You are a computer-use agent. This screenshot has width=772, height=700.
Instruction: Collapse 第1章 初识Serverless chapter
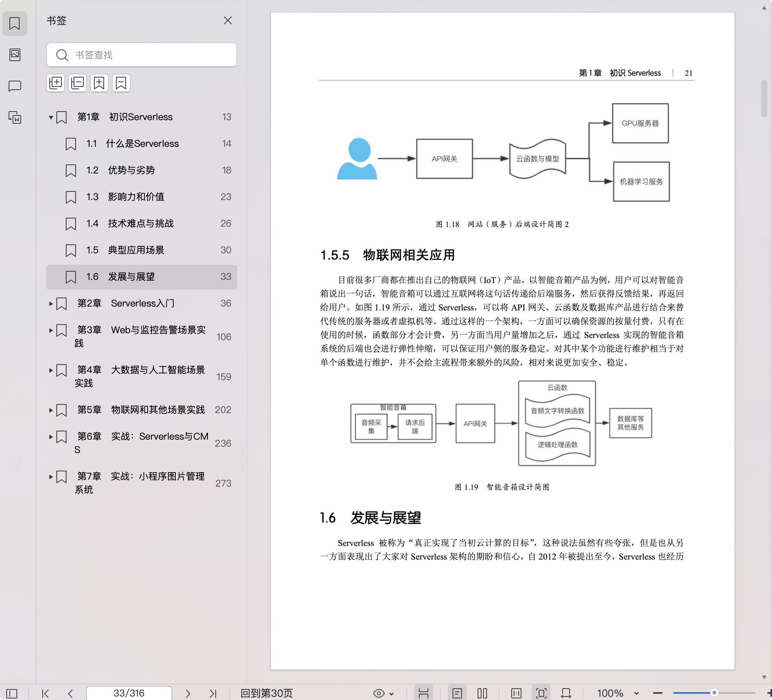(51, 117)
